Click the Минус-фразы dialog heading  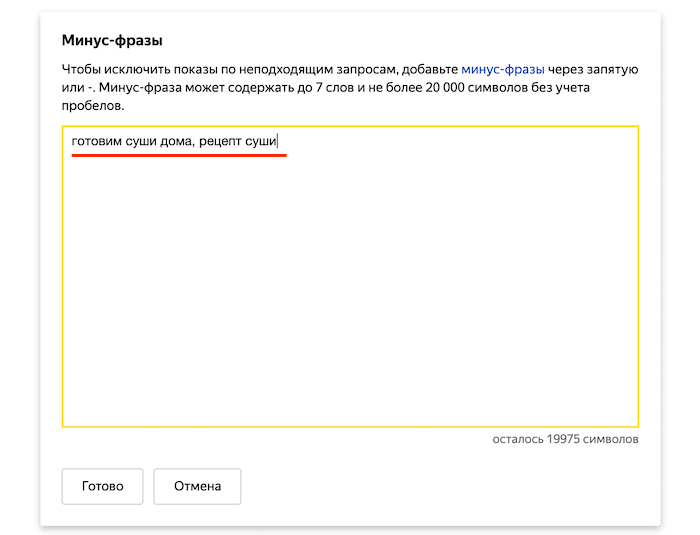pyautogui.click(x=112, y=41)
